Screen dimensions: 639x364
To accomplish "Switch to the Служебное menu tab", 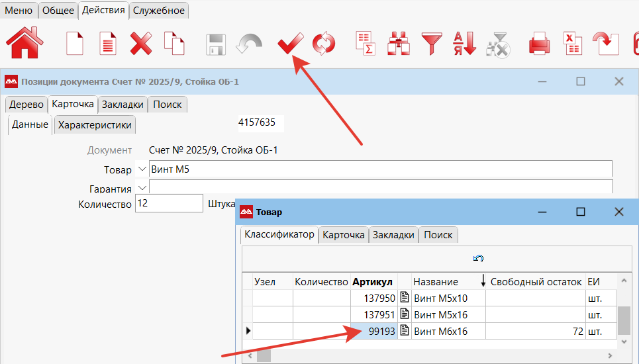I will (159, 10).
